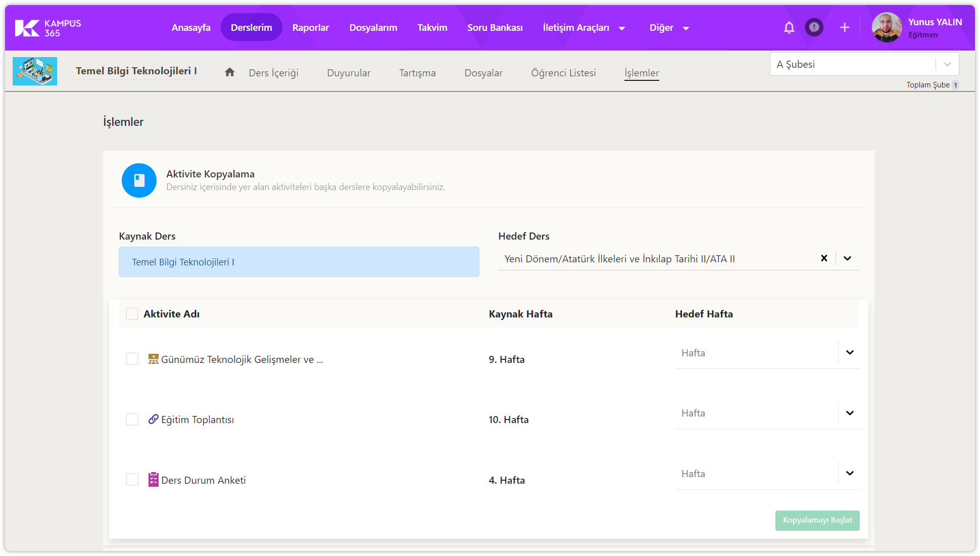Viewport: 980px width, 556px height.
Task: Clear the Hedef Ders selection
Action: tap(824, 258)
